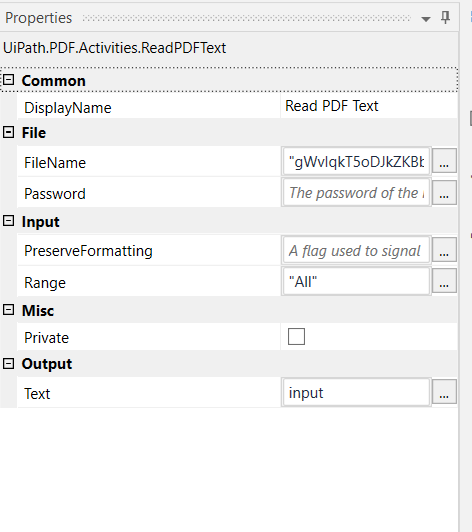Edit the Range field containing "All"
Viewport: 472px width, 532px height.
(x=356, y=281)
